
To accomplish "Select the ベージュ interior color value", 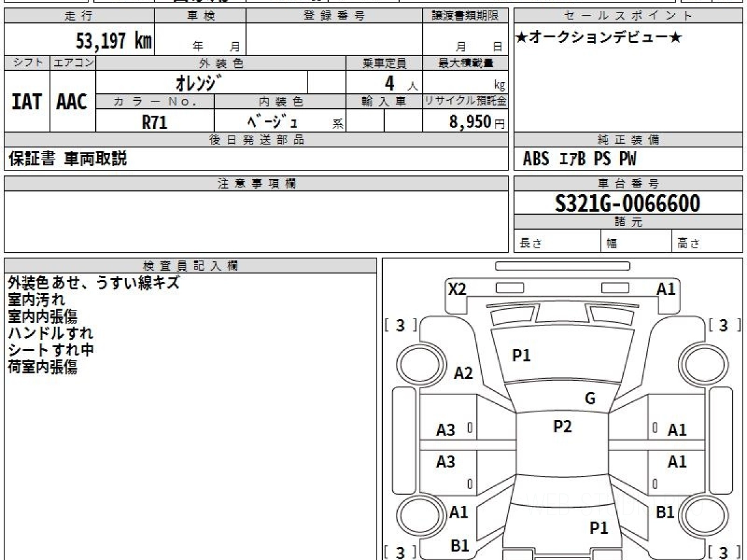I will click(x=273, y=122).
